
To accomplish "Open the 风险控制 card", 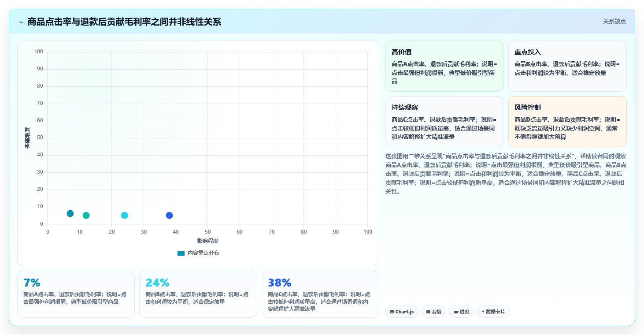I will click(x=567, y=122).
